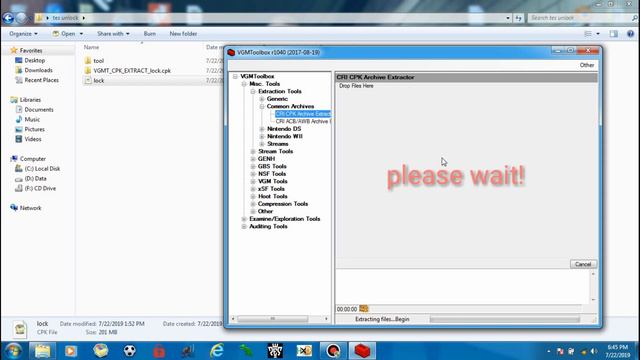640x360 pixels.
Task: Open the Documents library
Action: [x=39, y=109]
